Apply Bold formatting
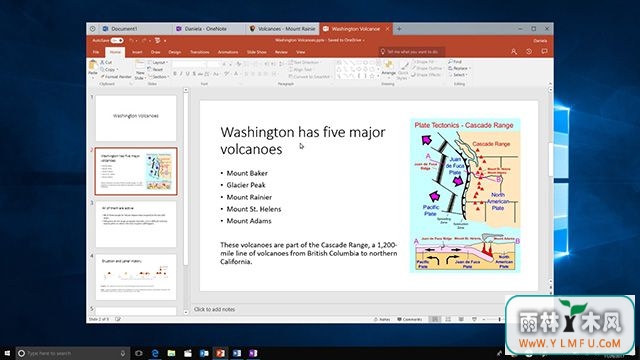The height and width of the screenshot is (360, 640). point(175,74)
